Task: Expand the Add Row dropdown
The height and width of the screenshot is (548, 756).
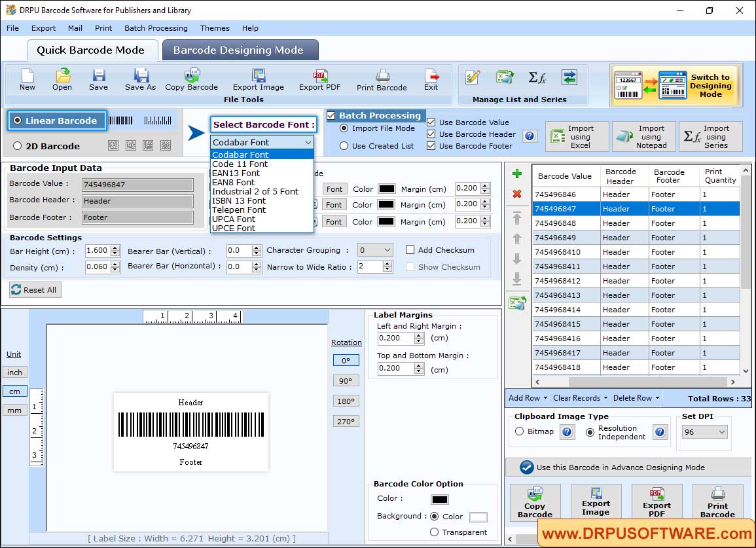Action: point(546,399)
